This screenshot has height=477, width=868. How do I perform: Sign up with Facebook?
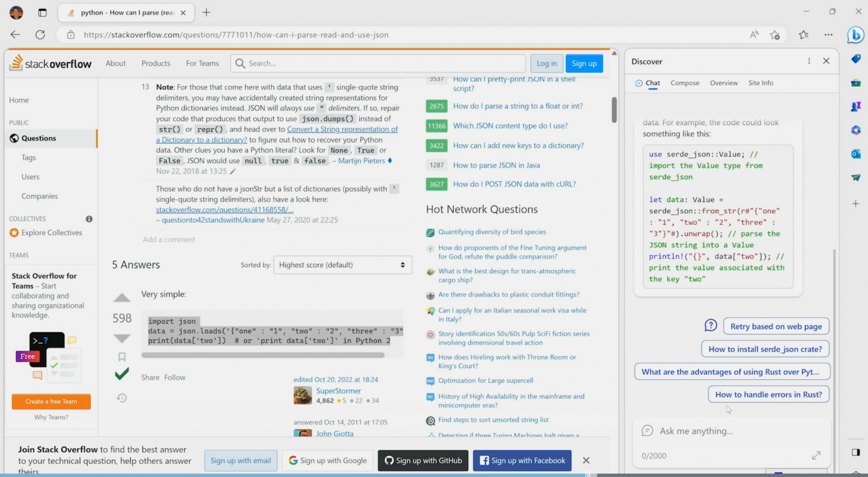(522, 461)
